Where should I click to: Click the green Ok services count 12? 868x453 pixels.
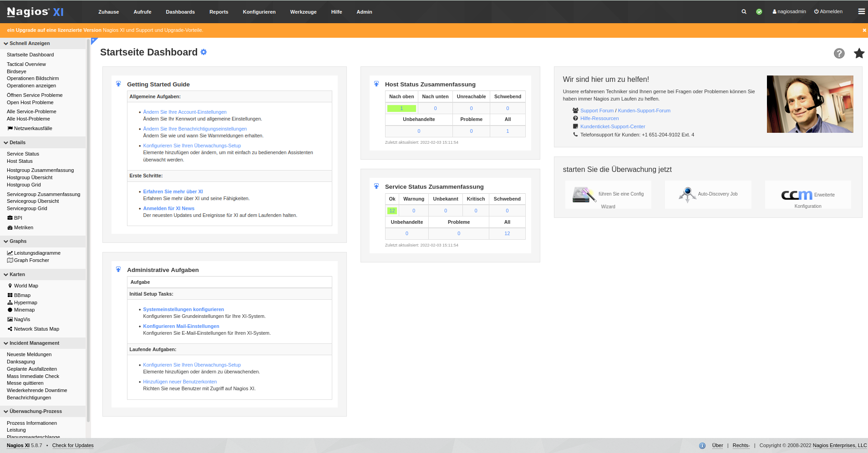tap(392, 211)
